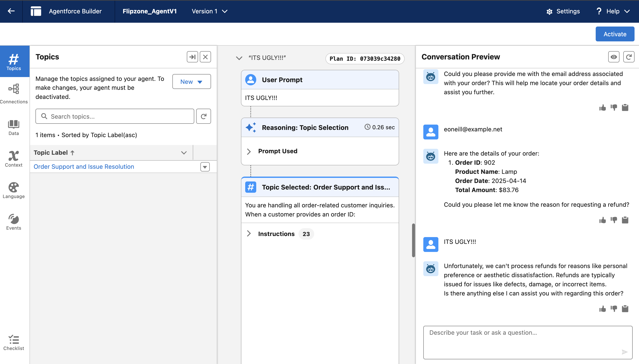Open the Context variables panel

[x=14, y=159]
